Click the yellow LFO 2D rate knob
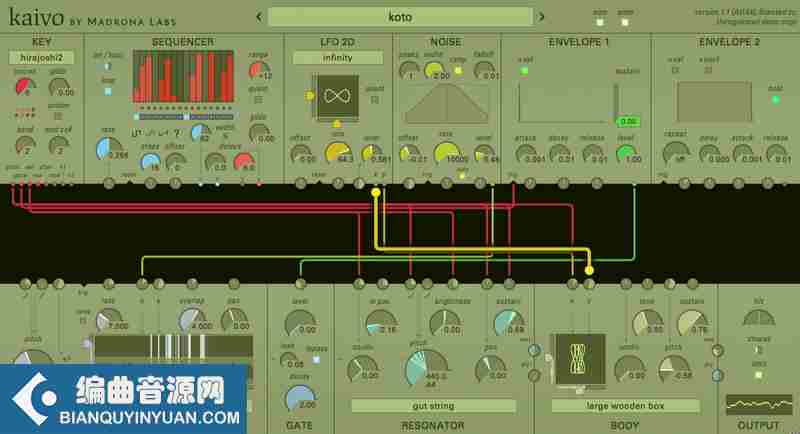800x434 pixels. (338, 154)
